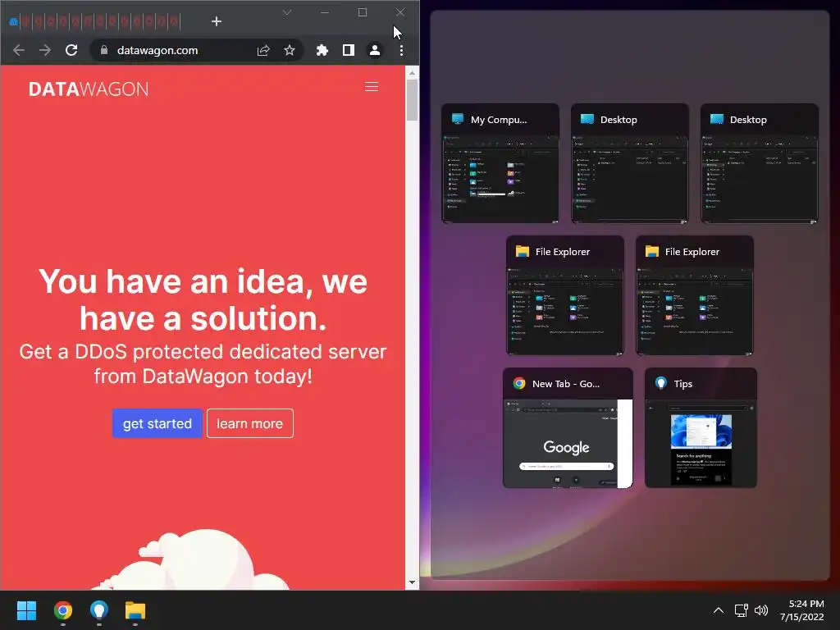Viewport: 840px width, 630px height.
Task: Bookmark this page with the star icon
Action: (x=290, y=50)
